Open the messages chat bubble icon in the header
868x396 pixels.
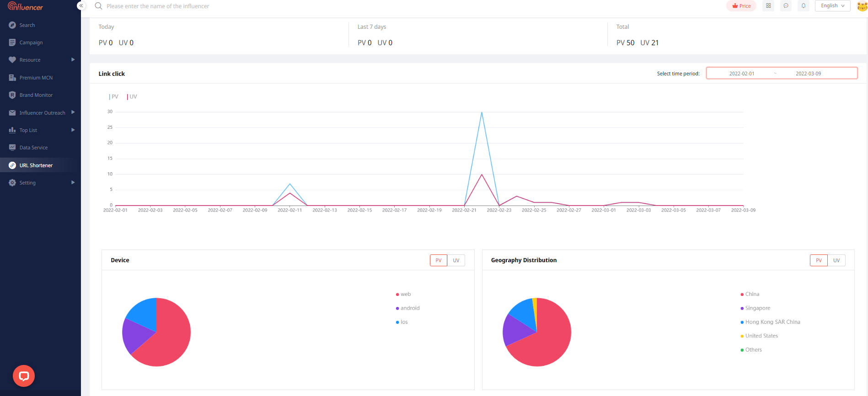pos(786,6)
